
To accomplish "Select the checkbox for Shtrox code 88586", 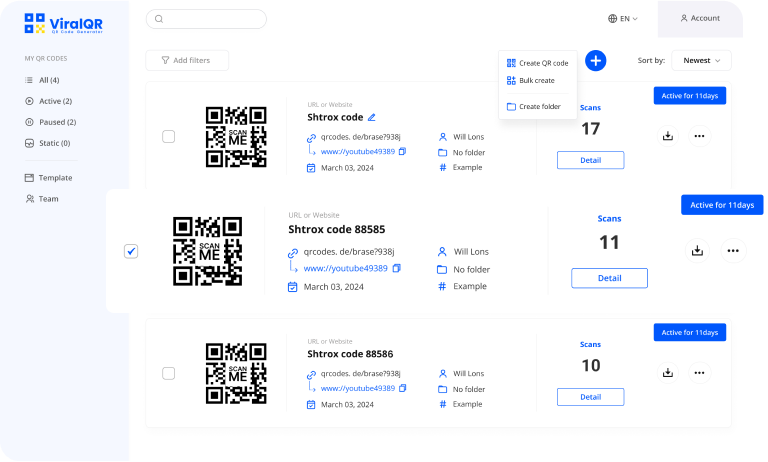I will (x=168, y=373).
